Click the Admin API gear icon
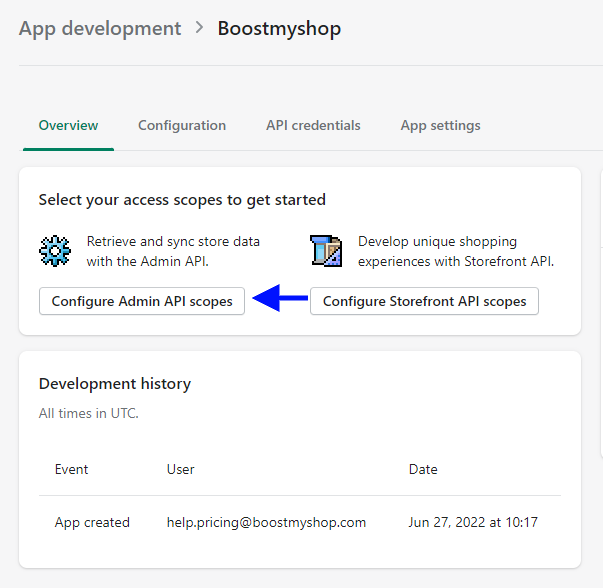The width and height of the screenshot is (603, 588). [x=55, y=251]
